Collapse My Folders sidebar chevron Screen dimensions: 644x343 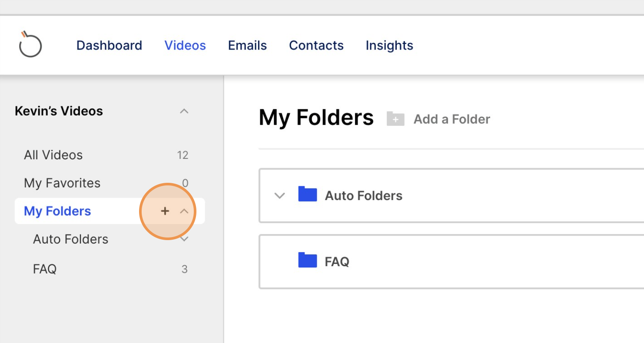tap(184, 211)
